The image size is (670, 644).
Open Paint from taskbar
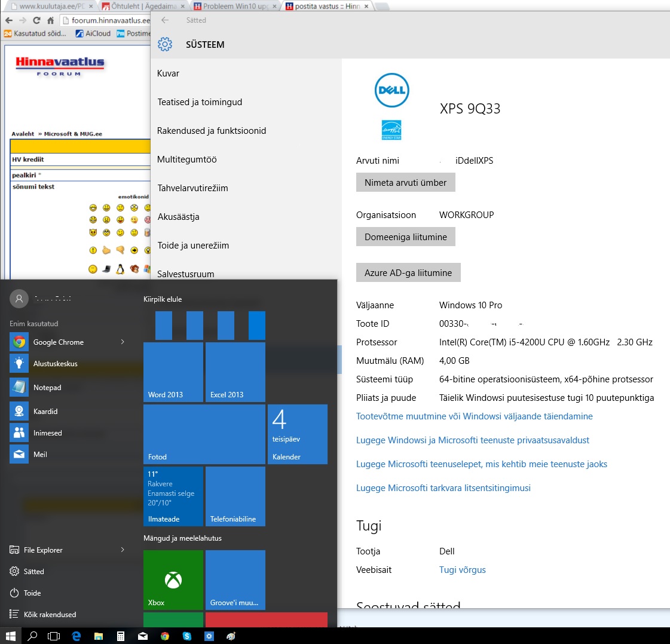(231, 636)
